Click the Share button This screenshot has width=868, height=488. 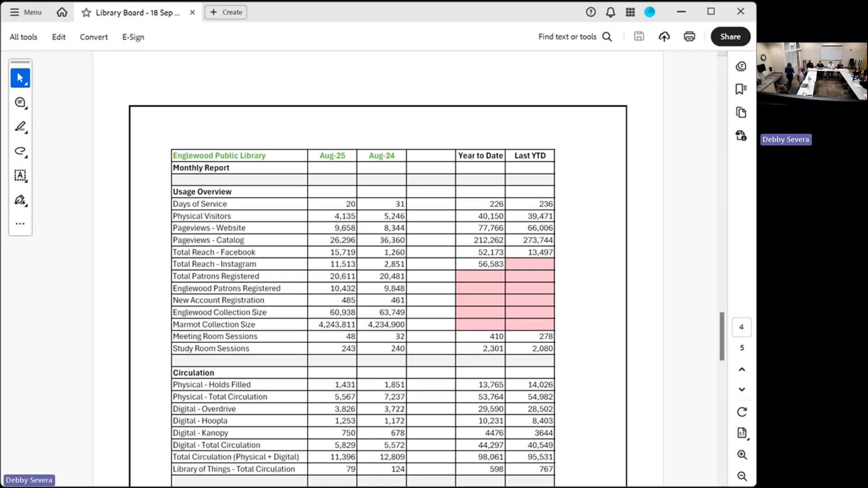click(730, 37)
